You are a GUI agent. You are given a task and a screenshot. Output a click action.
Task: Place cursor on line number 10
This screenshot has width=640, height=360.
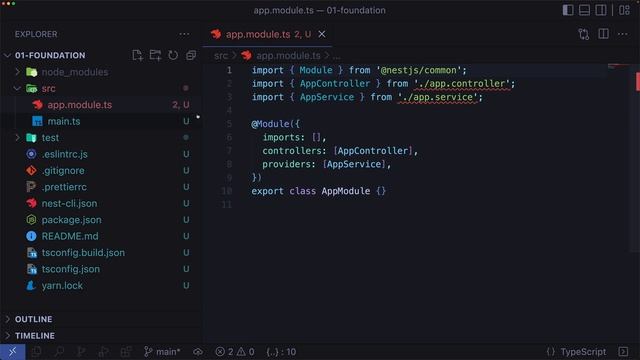(227, 191)
